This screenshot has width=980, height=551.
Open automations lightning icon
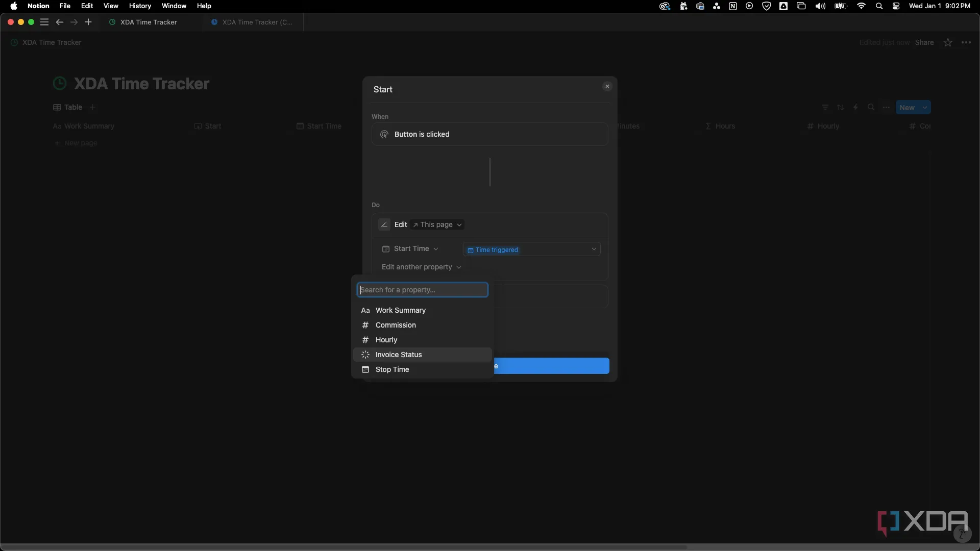click(855, 107)
